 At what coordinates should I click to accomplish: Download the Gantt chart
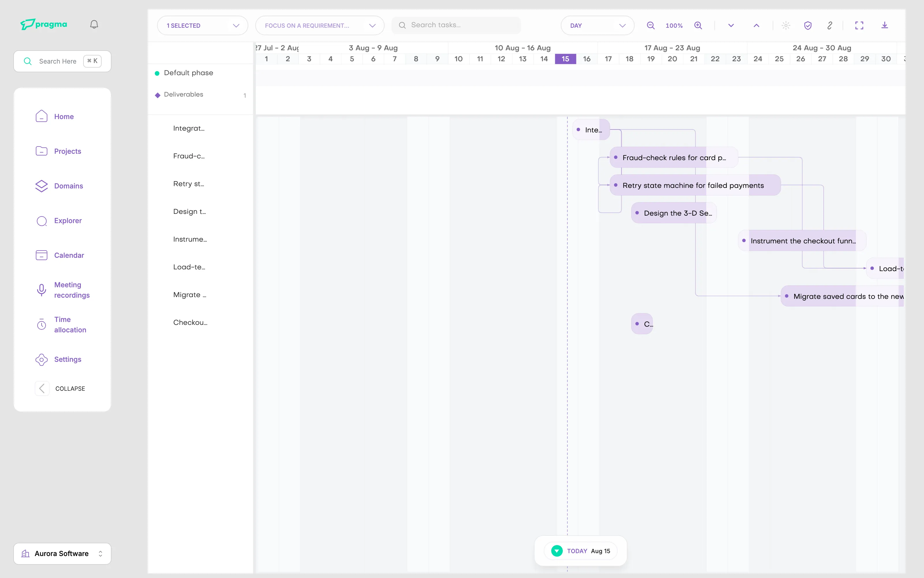point(885,26)
